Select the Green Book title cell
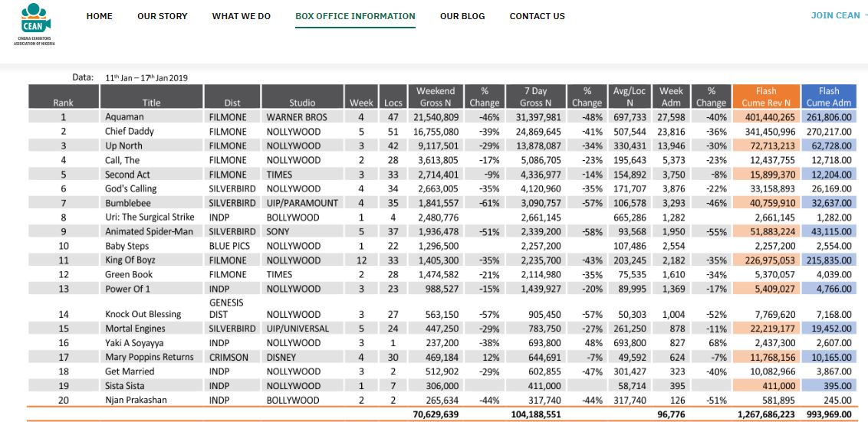 point(128,274)
